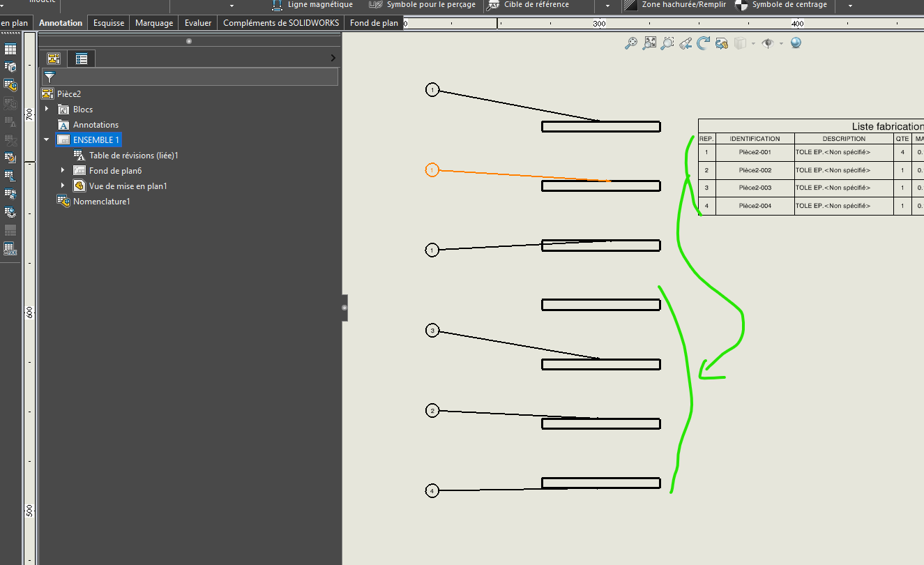Select Table de révisions (liée)1 item
Viewport: 924px width, 565px height.
tap(133, 156)
